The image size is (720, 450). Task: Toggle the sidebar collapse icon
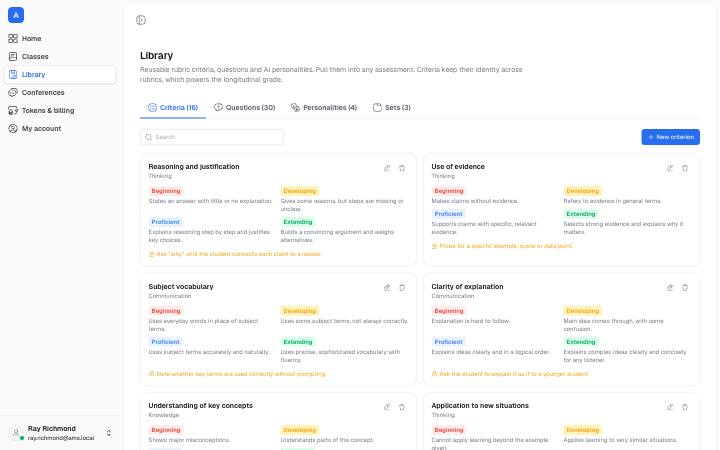pyautogui.click(x=141, y=20)
